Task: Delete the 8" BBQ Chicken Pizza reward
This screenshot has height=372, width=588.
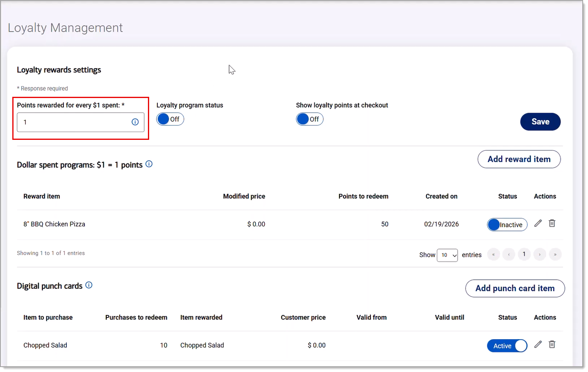Action: point(552,223)
